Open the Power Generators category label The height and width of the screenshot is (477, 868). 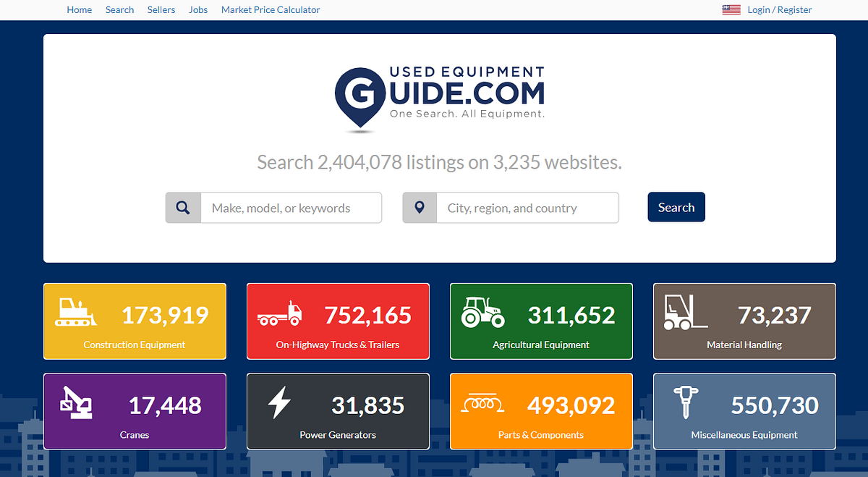[x=338, y=435]
